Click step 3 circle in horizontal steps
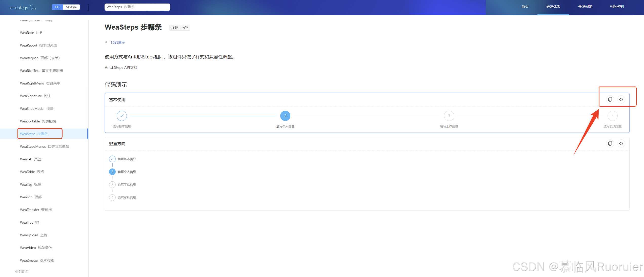Image resolution: width=644 pixels, height=277 pixels. (x=449, y=116)
